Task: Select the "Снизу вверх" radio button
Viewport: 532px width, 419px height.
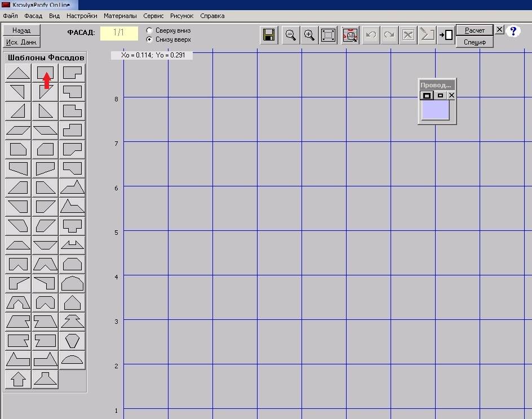Action: (x=149, y=39)
